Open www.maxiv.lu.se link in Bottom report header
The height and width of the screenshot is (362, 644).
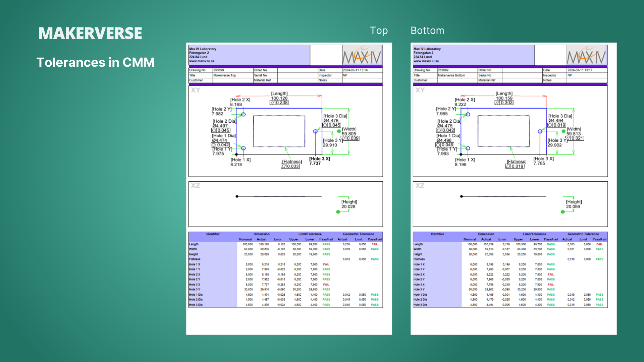click(426, 61)
